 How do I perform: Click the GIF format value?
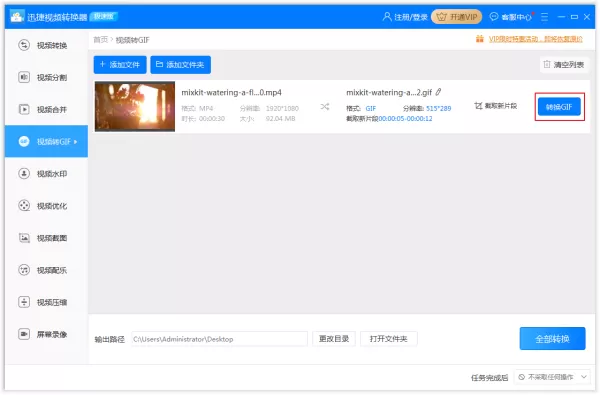(370, 109)
